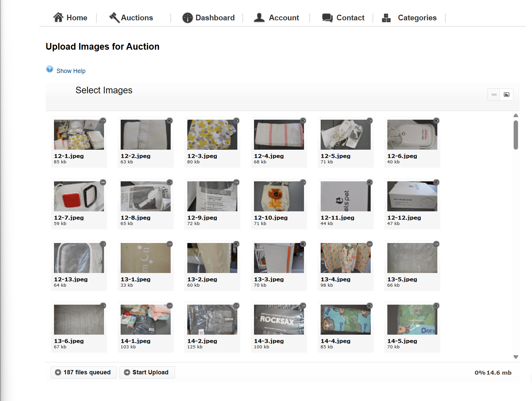Remove 13-4.jpeg from upload queue
This screenshot has height=401, width=532.
point(370,244)
